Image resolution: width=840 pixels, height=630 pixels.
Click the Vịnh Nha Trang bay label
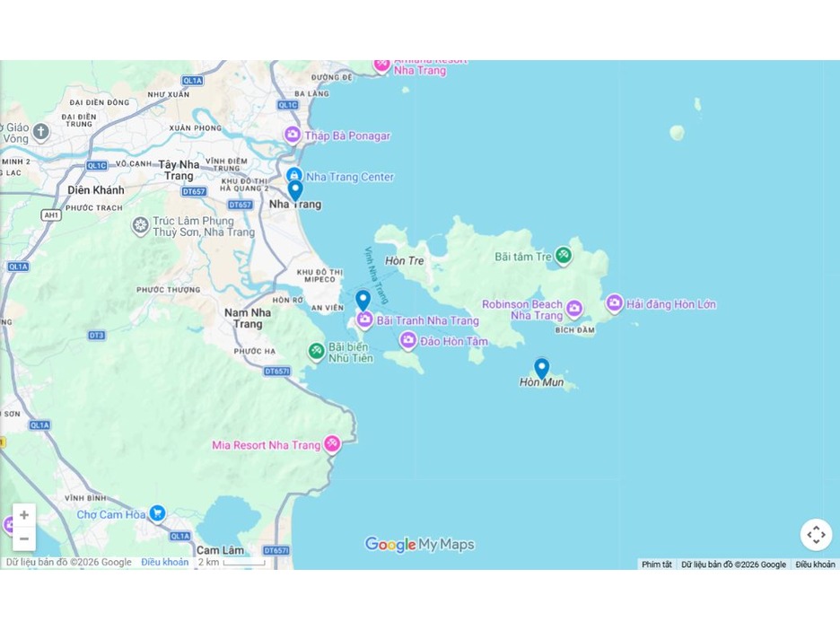[376, 276]
